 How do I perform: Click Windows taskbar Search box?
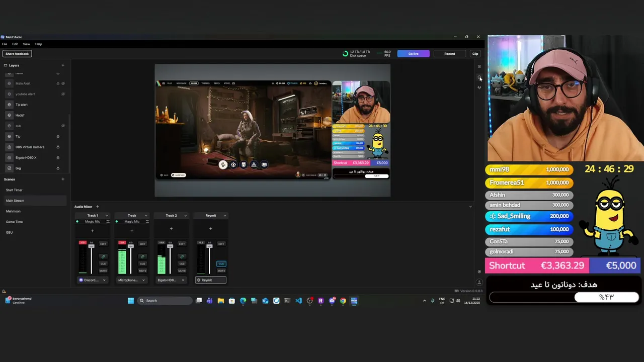166,301
